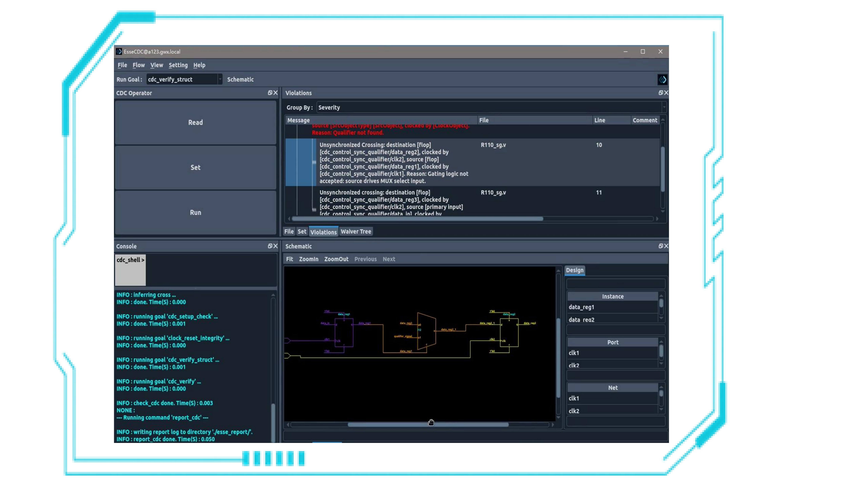This screenshot has width=868, height=488.
Task: Switch to the Set tab
Action: (302, 231)
